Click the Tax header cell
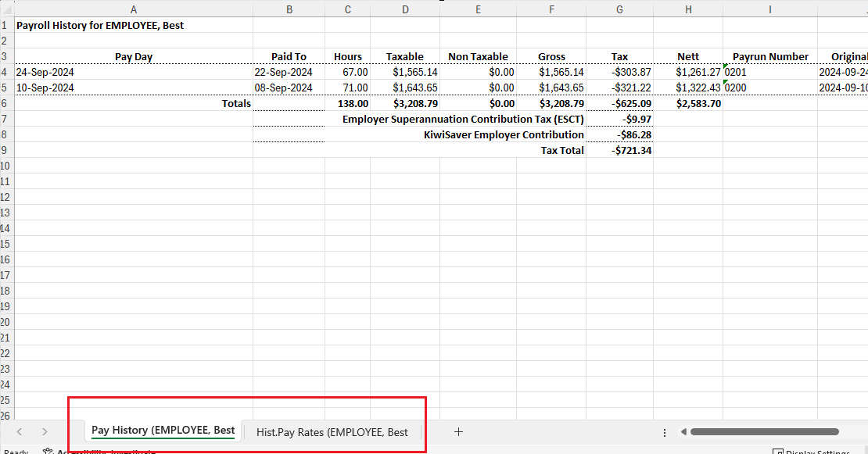This screenshot has height=454, width=868. [x=619, y=56]
